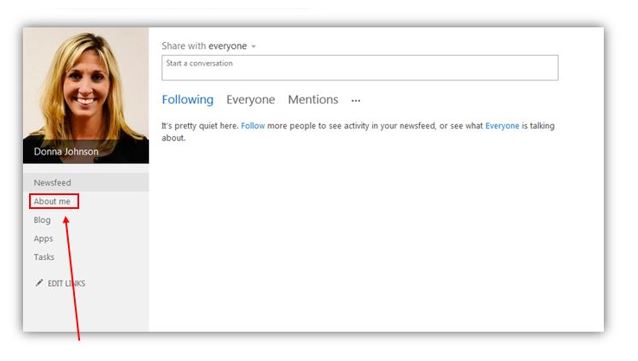Open the ellipsis more-options next to Mentions

point(356,101)
